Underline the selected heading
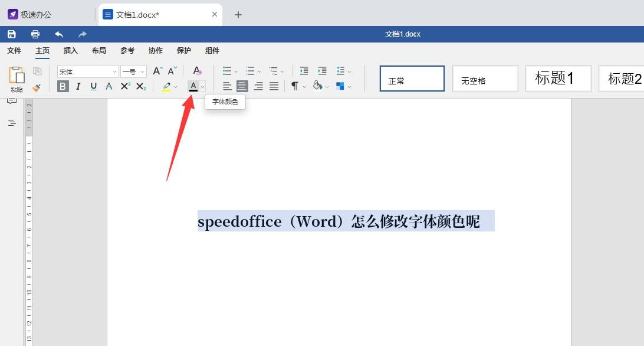 point(93,86)
